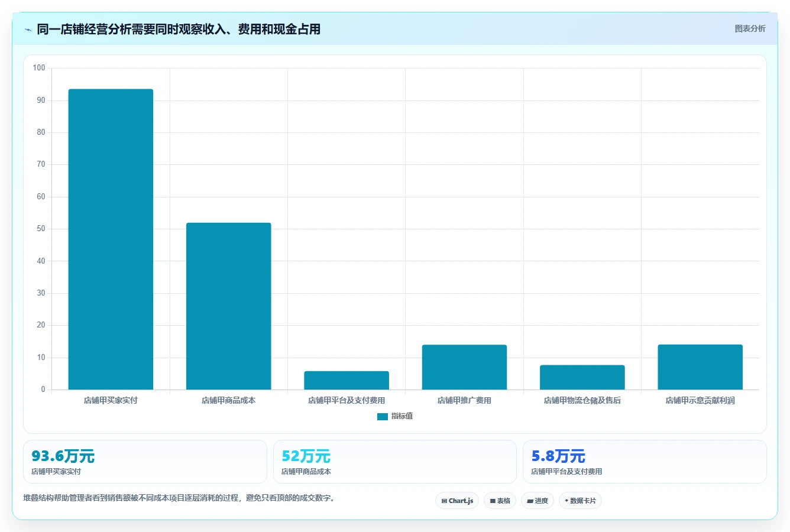Click the 店铺甲示意贡献利润 axis label
790x532 pixels.
700,400
